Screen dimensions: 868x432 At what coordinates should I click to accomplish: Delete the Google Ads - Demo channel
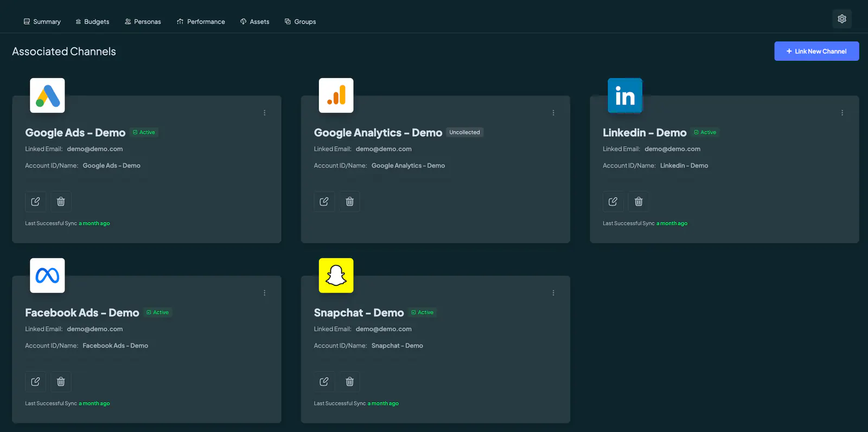[x=61, y=201]
